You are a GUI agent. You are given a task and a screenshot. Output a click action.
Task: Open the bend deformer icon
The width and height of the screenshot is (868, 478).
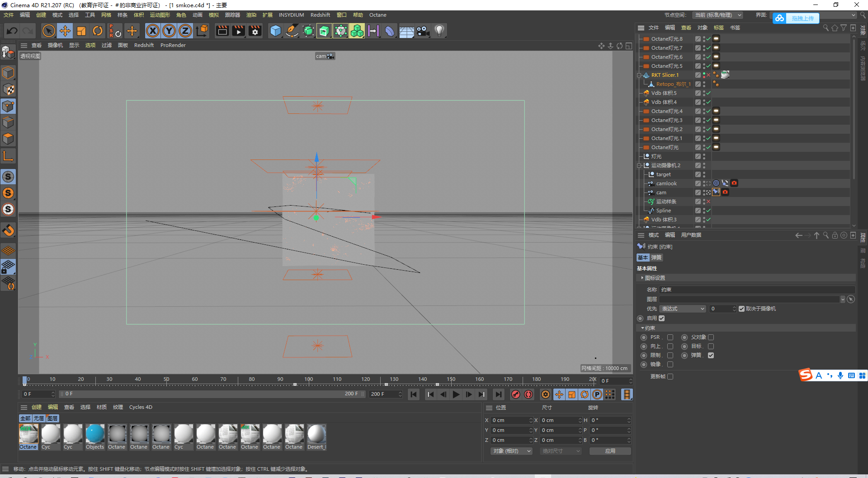(390, 31)
